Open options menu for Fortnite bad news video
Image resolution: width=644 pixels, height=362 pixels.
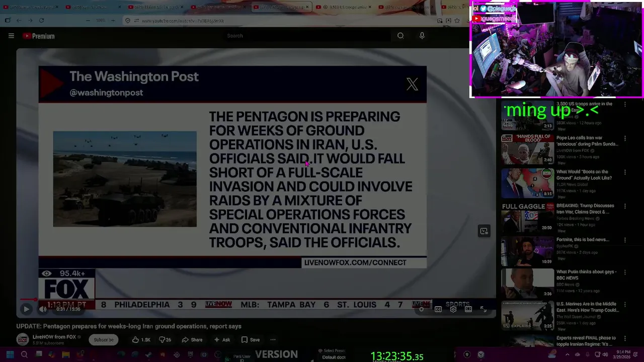[625, 240]
